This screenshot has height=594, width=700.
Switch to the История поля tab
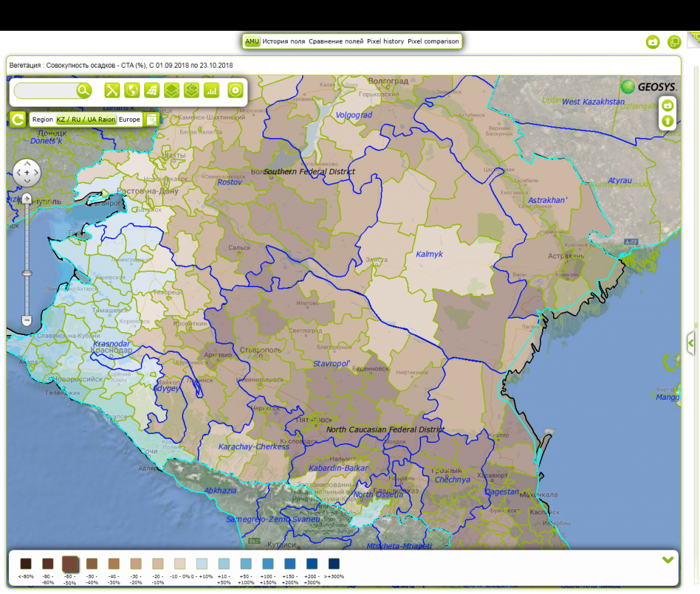coord(284,42)
